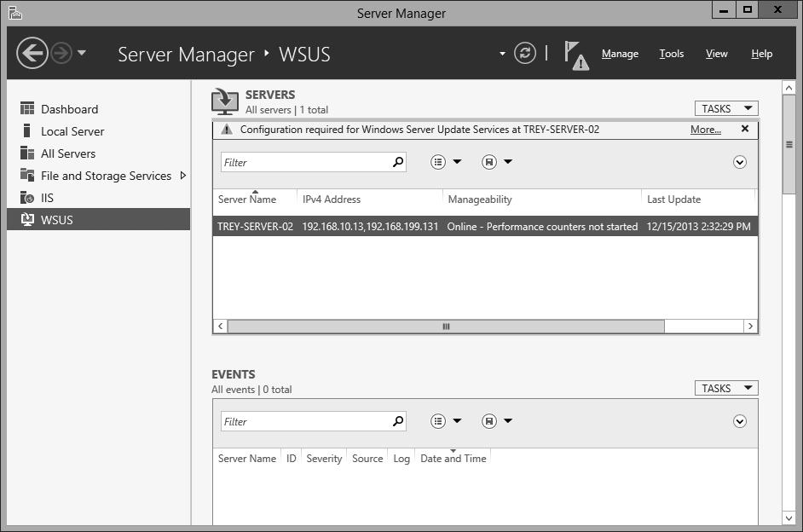Open the dropdown arrow left of refresh
The height and width of the screenshot is (532, 803).
pos(502,53)
